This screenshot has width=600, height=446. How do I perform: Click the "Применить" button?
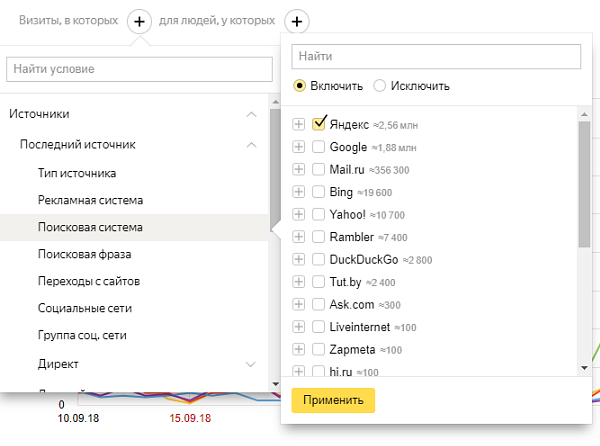pyautogui.click(x=333, y=400)
